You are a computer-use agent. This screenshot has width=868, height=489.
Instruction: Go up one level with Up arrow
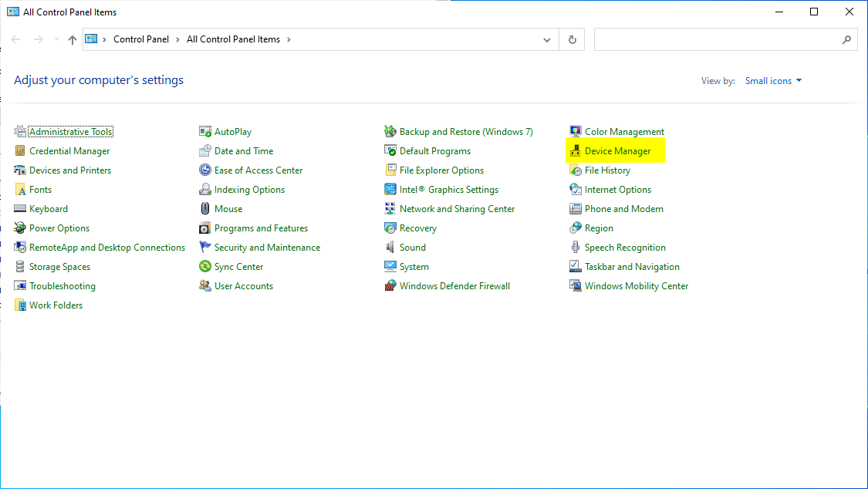coord(73,40)
